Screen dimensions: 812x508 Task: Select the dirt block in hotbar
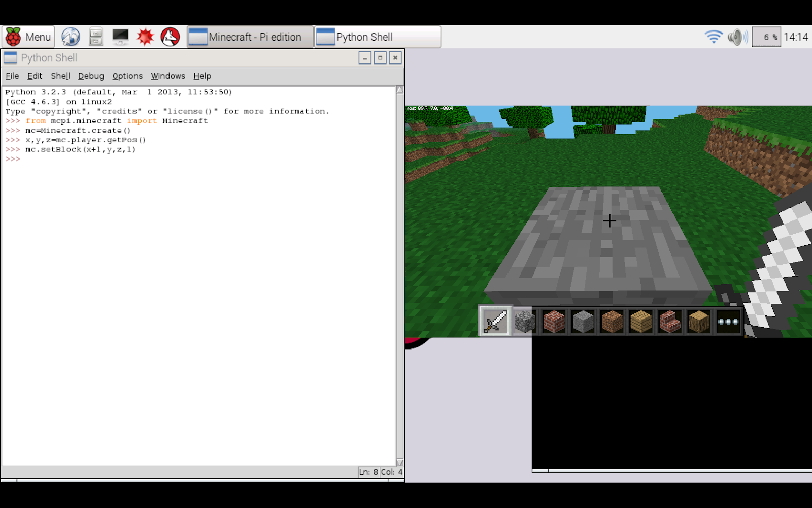pos(612,322)
